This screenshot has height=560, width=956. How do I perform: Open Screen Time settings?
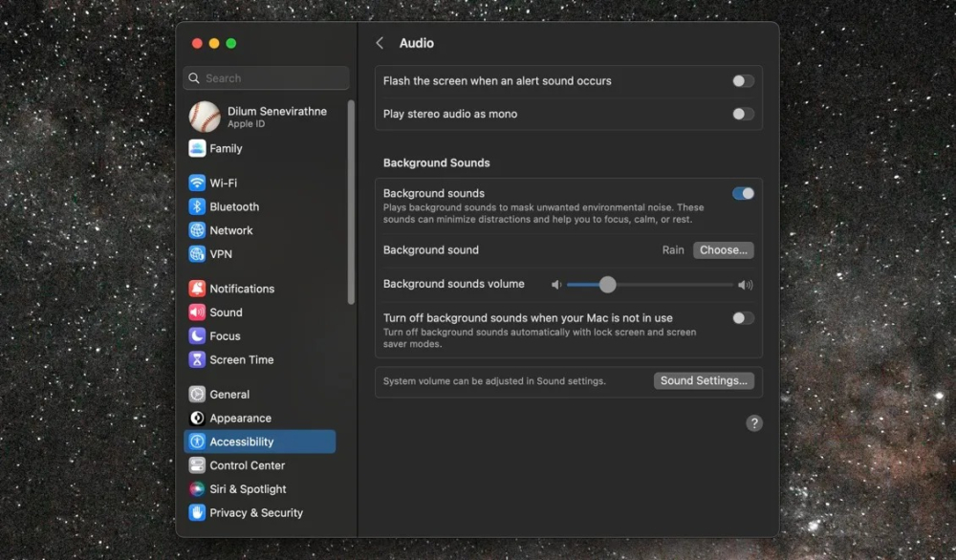pos(241,359)
